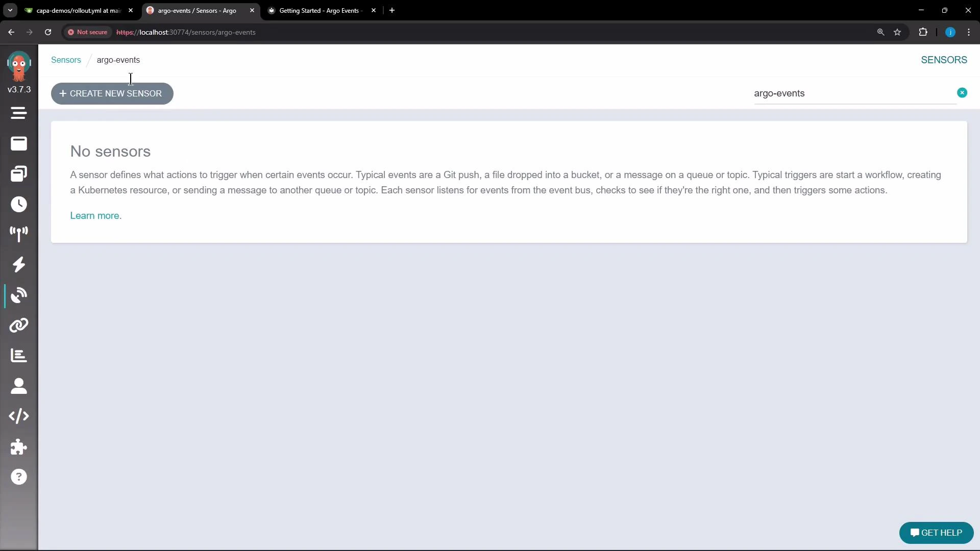
Task: Switch to the capa-demos/rollout.yml tab
Action: (77, 10)
